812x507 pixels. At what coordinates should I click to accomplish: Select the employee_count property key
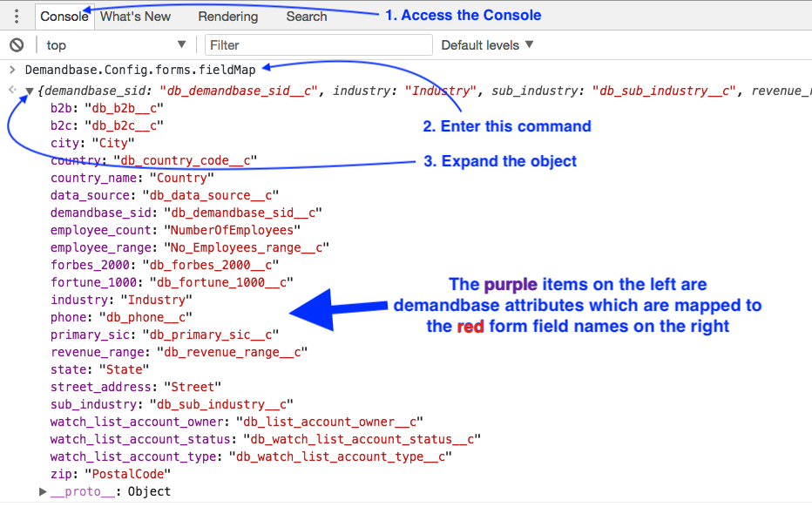100,231
